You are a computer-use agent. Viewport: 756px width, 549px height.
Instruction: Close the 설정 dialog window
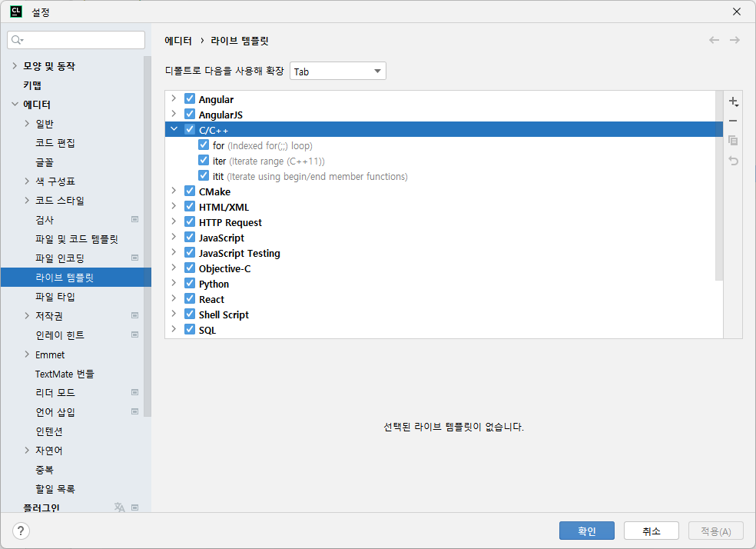coord(737,12)
